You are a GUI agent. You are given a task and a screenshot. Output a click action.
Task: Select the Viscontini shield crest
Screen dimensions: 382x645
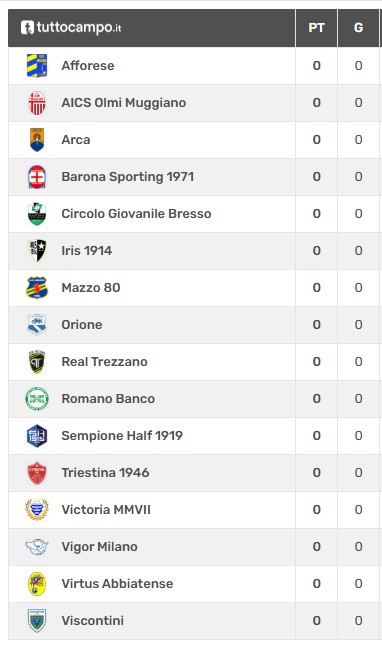(37, 621)
